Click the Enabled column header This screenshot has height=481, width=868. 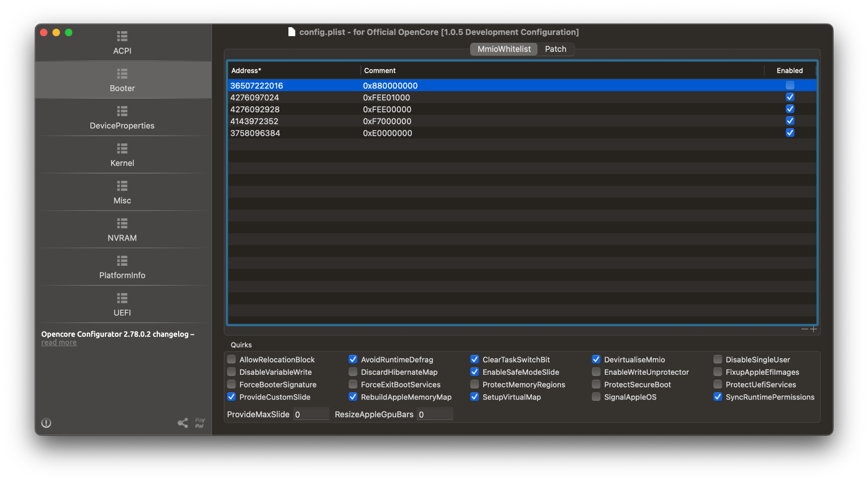click(x=790, y=71)
